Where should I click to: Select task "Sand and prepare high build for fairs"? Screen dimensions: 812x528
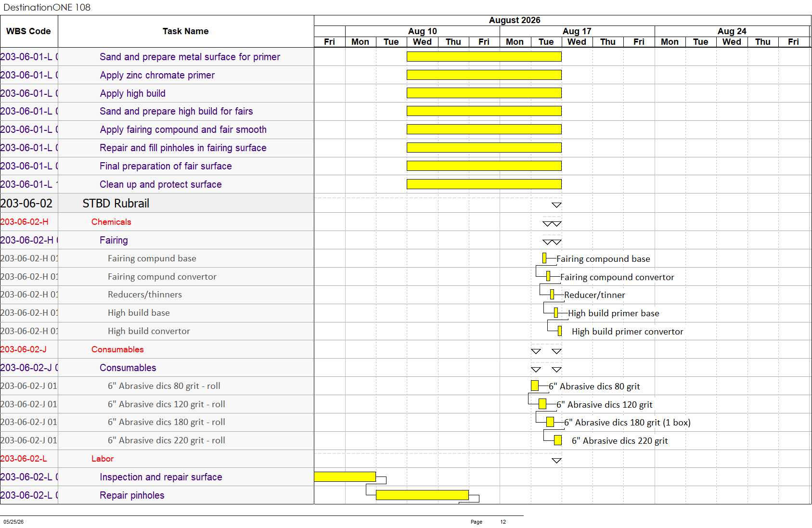176,111
